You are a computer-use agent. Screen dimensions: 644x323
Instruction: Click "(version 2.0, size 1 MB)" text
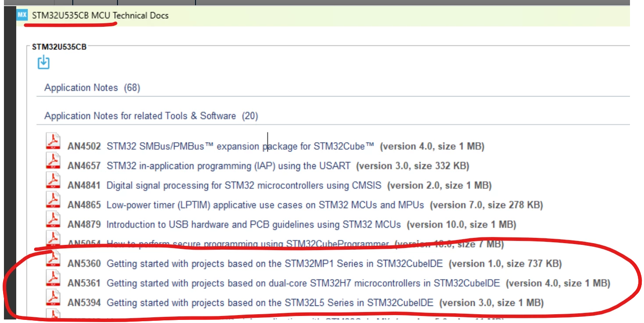pos(439,185)
